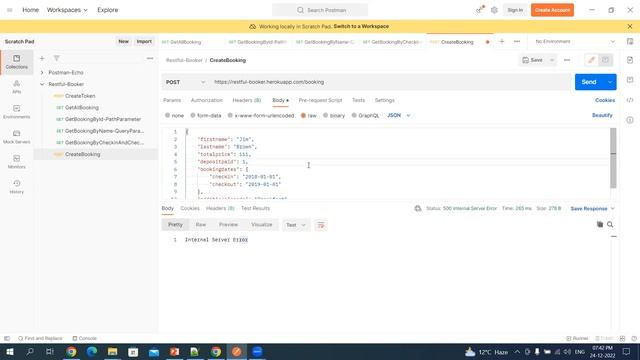Click the Beautify link
This screenshot has width=640, height=360.
[x=602, y=116]
